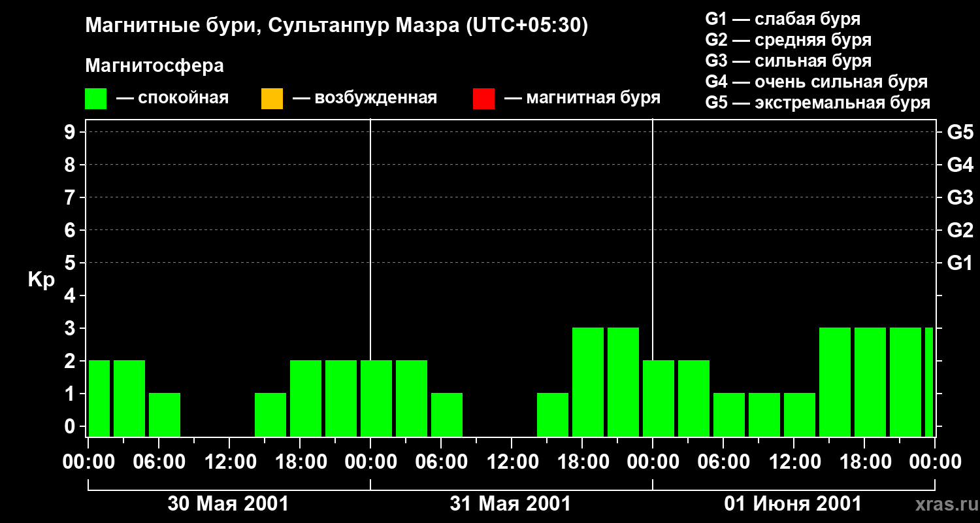This screenshot has height=523, width=980.
Task: Click the Kp 2 bar at 18:00–21:00 on 30 Мая
Action: [x=306, y=398]
